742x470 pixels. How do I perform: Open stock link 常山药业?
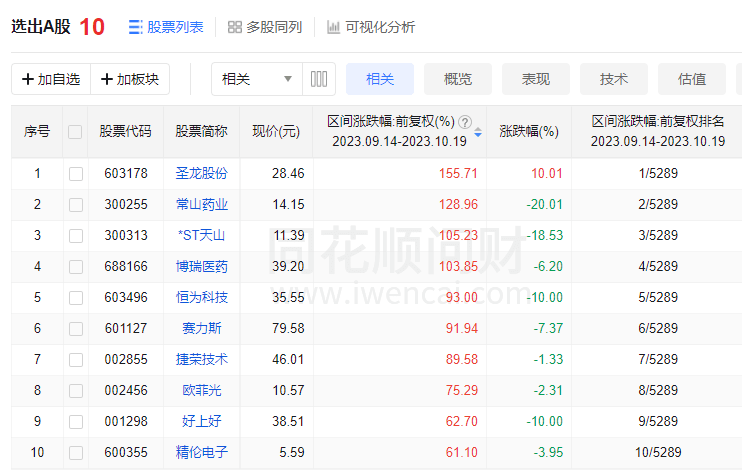point(201,204)
